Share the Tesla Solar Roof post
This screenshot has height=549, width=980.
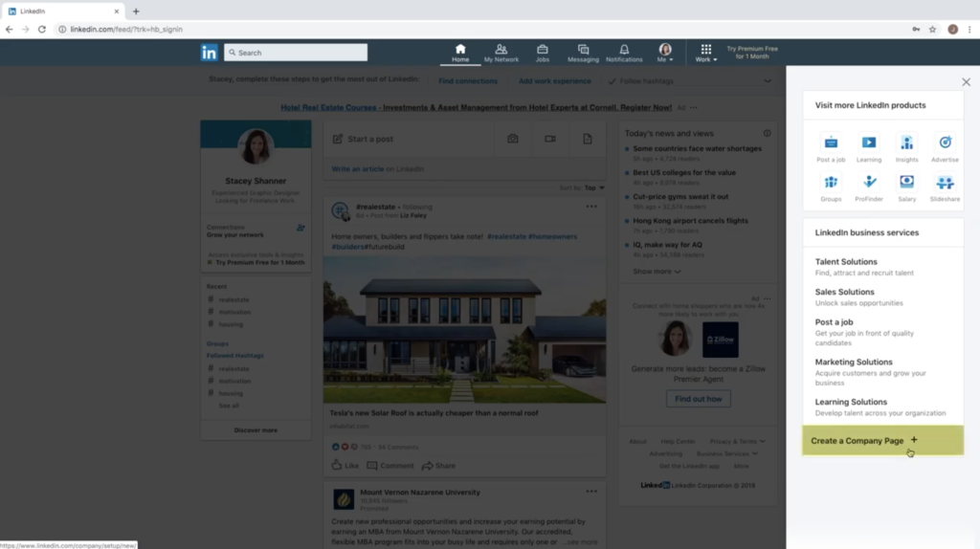(x=438, y=465)
